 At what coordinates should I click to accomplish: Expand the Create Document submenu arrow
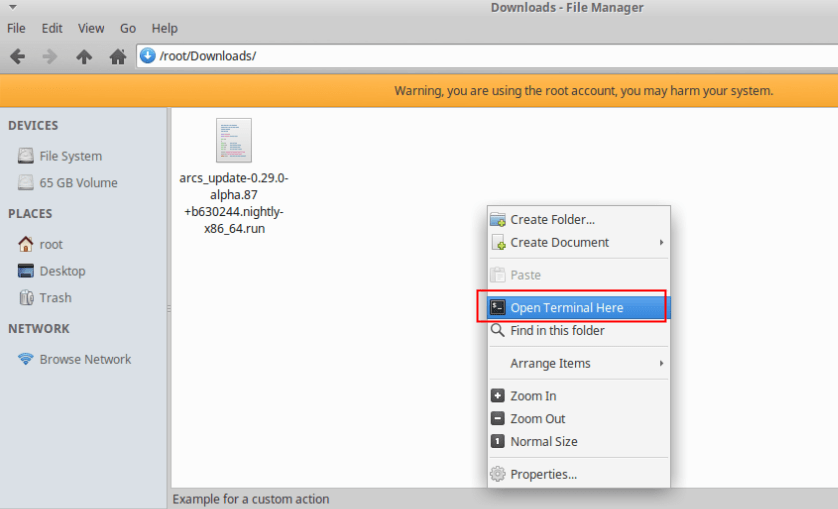[x=661, y=242]
